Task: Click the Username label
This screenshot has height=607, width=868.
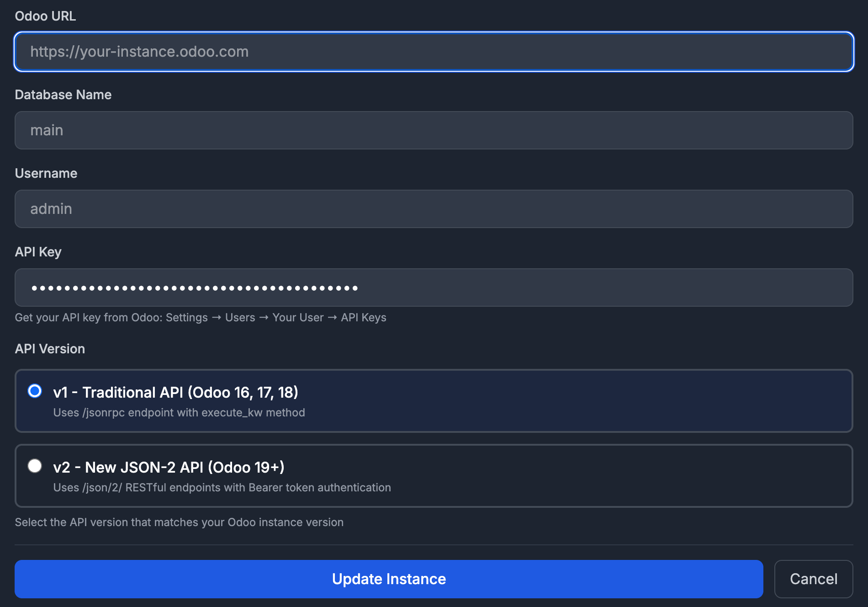Action: tap(46, 173)
